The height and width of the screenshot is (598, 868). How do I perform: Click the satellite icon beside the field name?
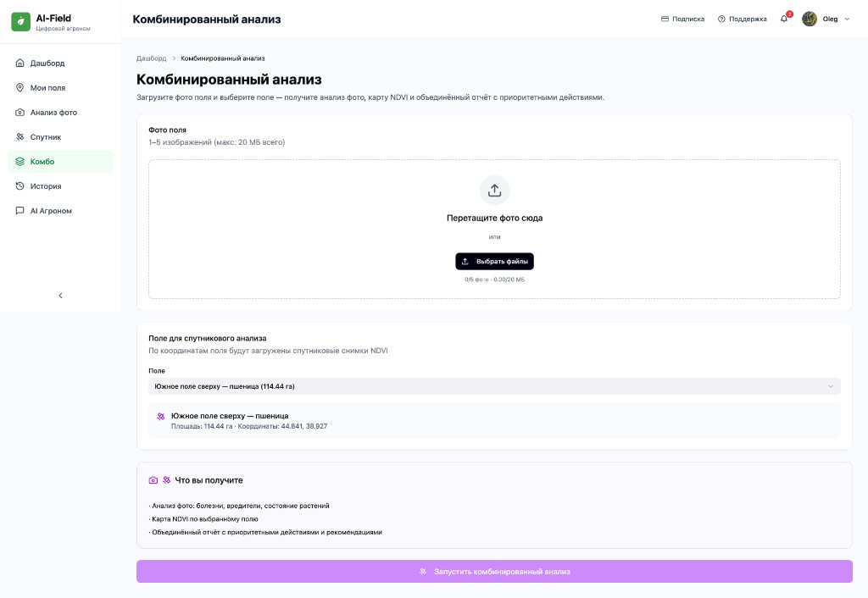tap(161, 417)
